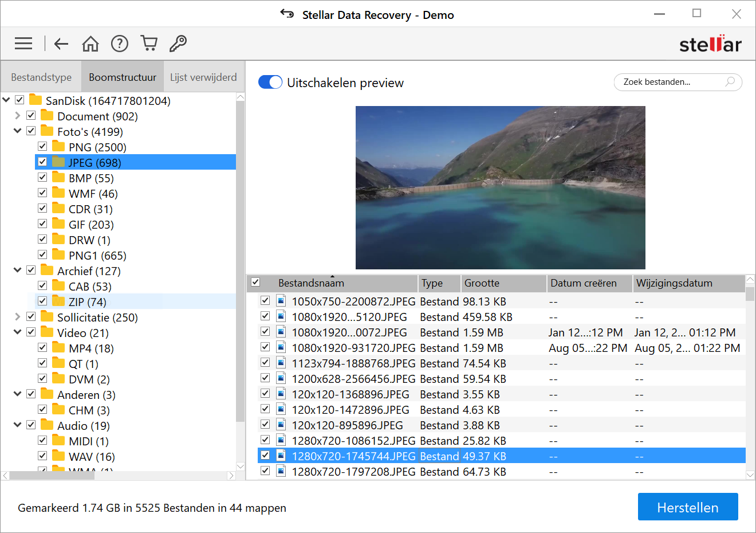
Task: Collapse the Anderen folder node
Action: [18, 394]
